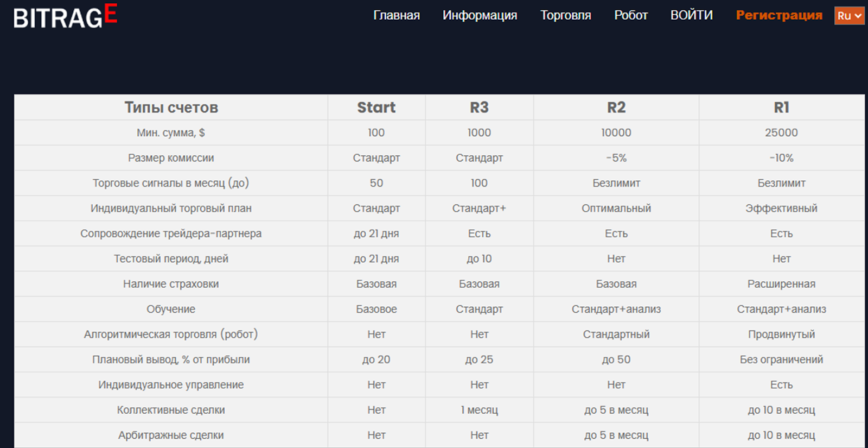The image size is (868, 448).
Task: Click the R2 account column header
Action: tap(616, 108)
